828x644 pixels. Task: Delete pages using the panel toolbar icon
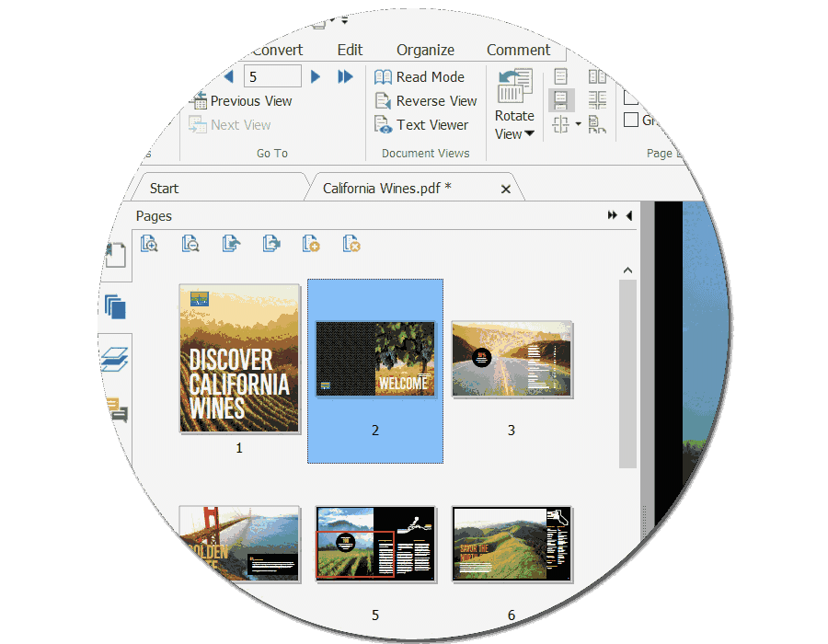[351, 243]
